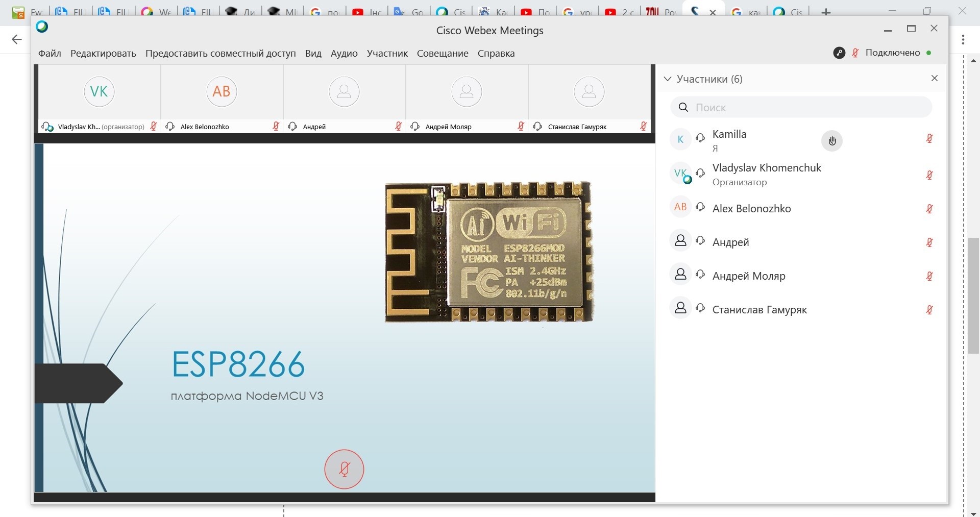Click mic icon on Alex Belonozhko thumbnail
The height and width of the screenshot is (517, 980).
click(276, 126)
